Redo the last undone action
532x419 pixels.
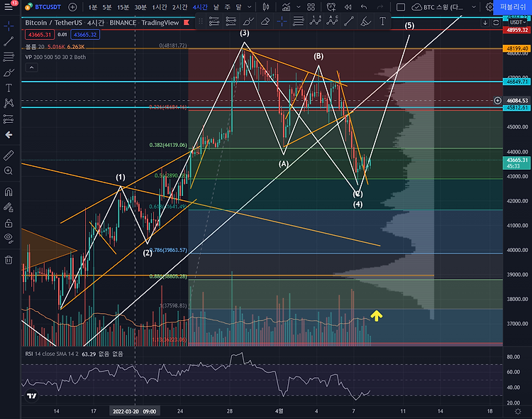point(380,7)
